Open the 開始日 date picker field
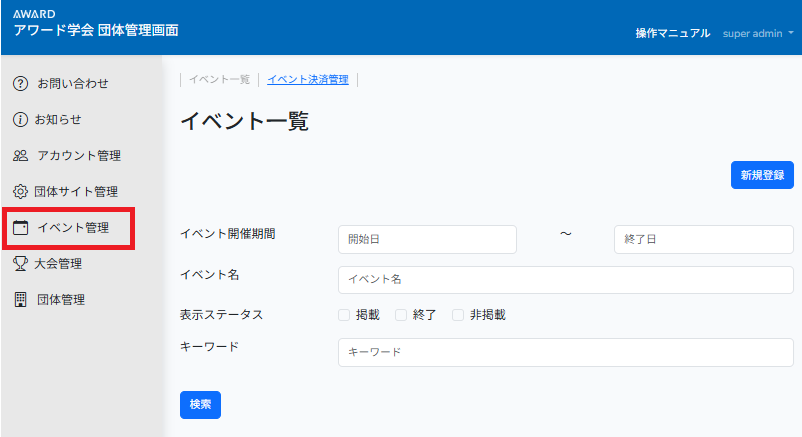Screen dimensions: 802x437 [427, 240]
